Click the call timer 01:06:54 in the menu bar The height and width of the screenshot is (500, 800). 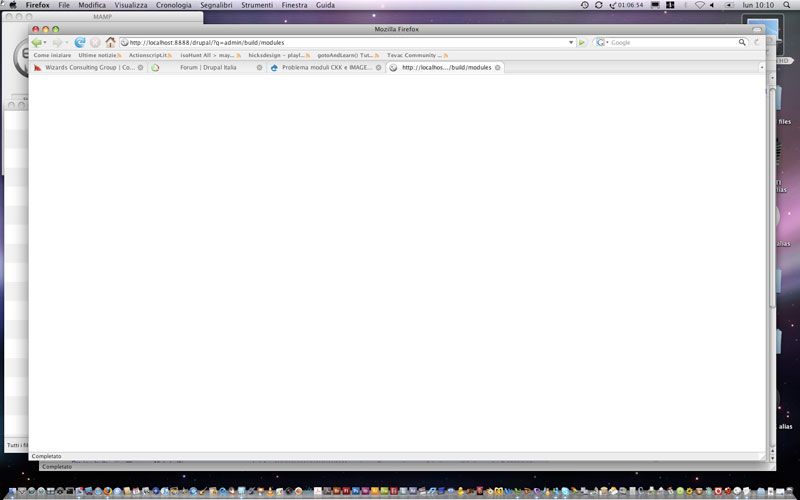[x=627, y=5]
